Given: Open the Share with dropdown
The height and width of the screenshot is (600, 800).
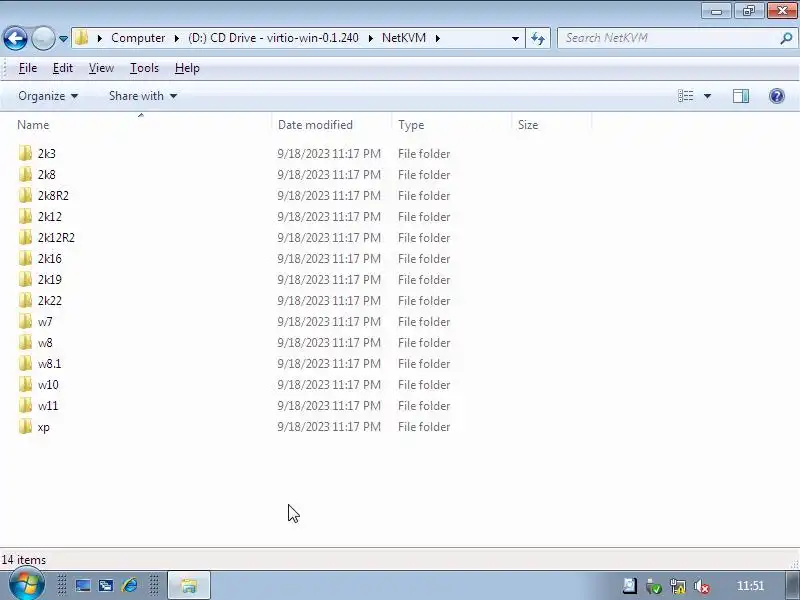Looking at the screenshot, I should click(143, 96).
